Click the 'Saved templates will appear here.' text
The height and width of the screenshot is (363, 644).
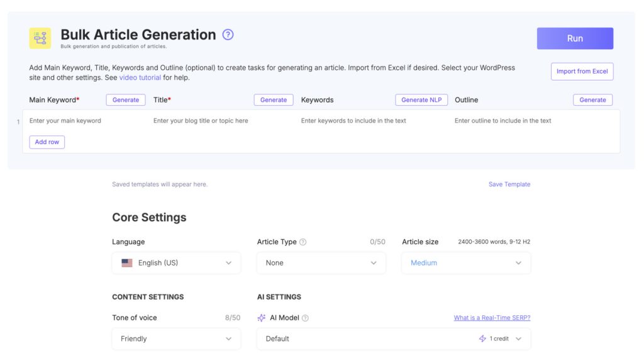tap(160, 184)
